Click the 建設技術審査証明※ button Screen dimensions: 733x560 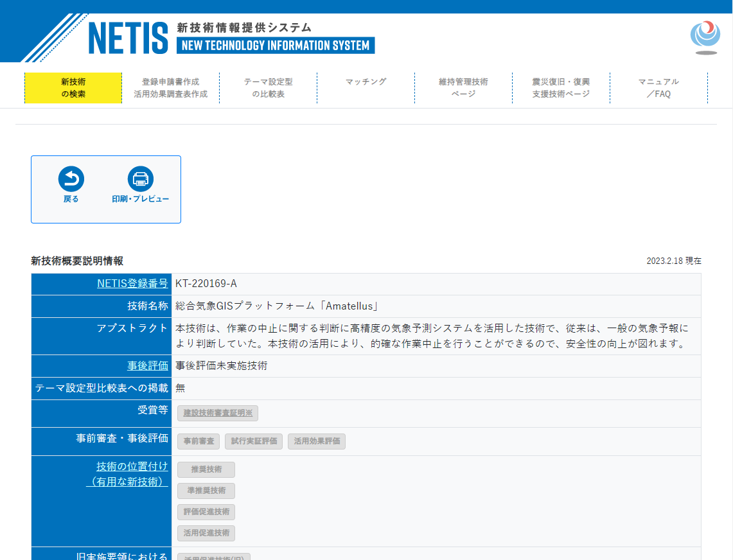(217, 413)
